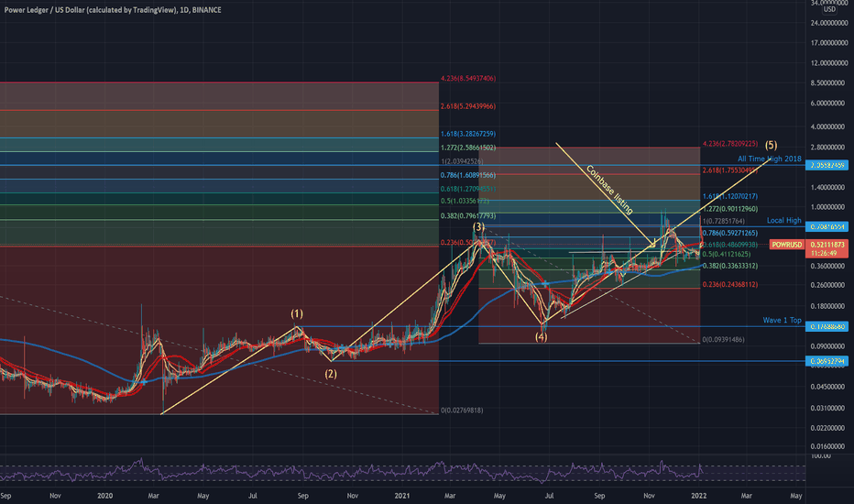Click the 0.36000000 price axis label
The height and width of the screenshot is (504, 854).
pyautogui.click(x=829, y=266)
